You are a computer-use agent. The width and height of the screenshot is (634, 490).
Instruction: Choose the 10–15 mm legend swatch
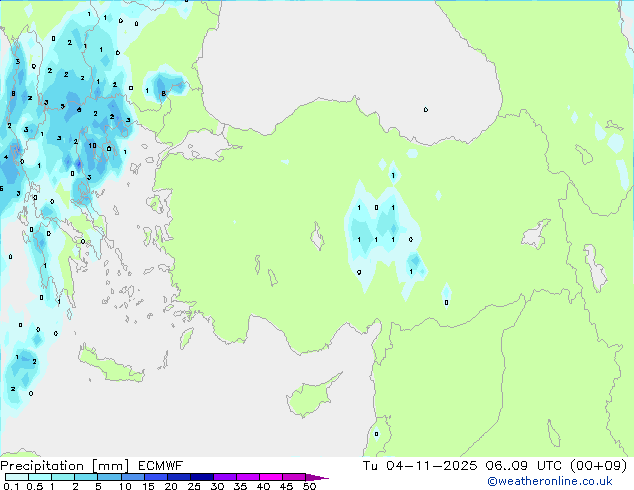coord(135,477)
